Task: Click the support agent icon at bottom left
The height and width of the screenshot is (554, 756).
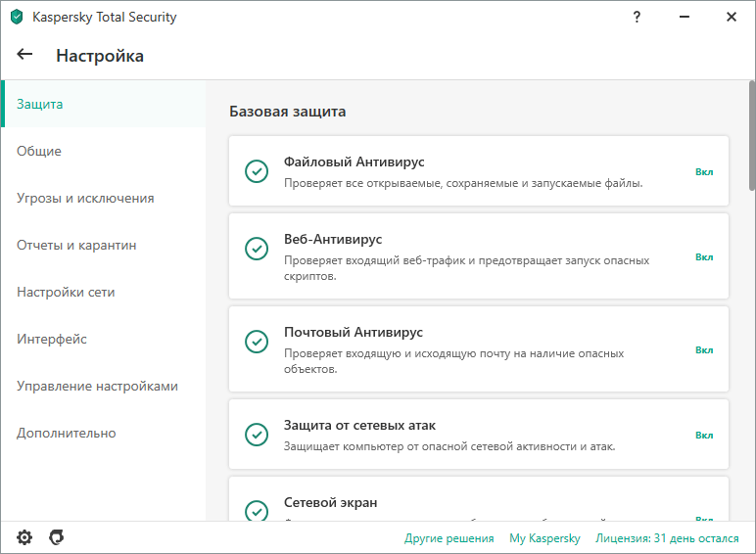Action: [57, 537]
